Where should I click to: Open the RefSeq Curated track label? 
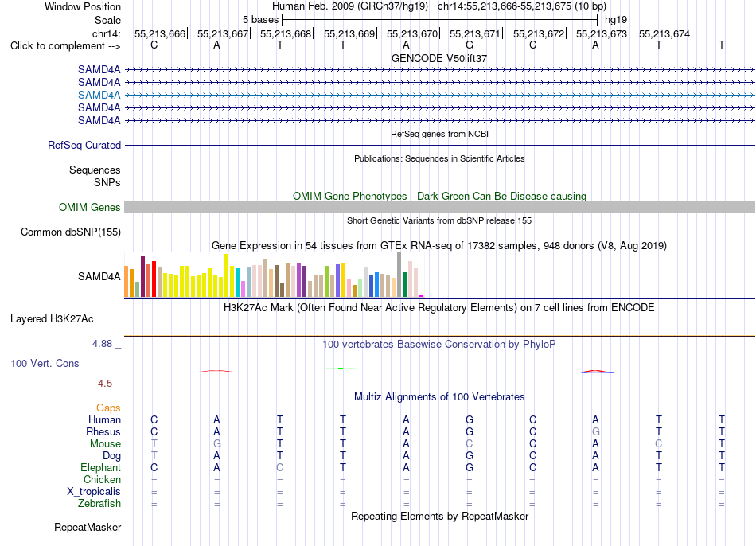coord(84,145)
